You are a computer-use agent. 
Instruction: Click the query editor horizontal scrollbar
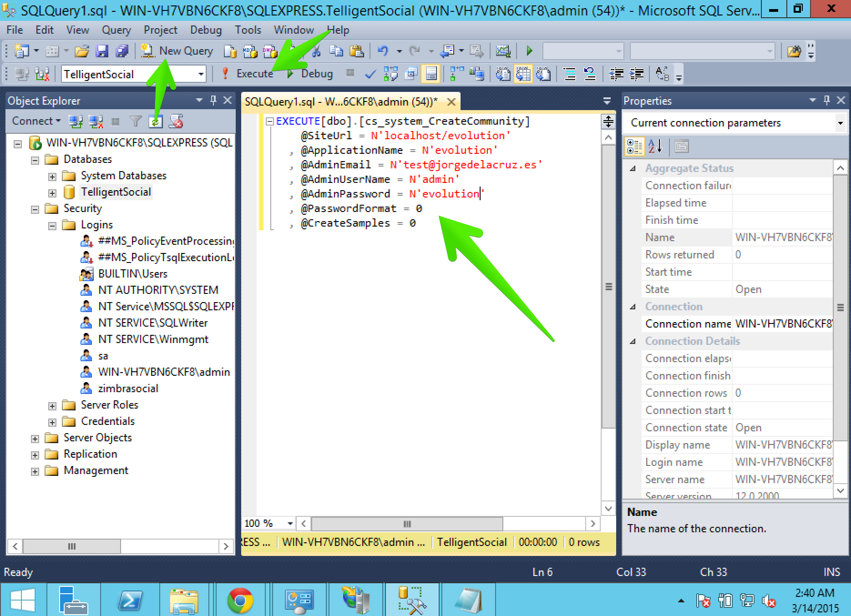pos(407,524)
